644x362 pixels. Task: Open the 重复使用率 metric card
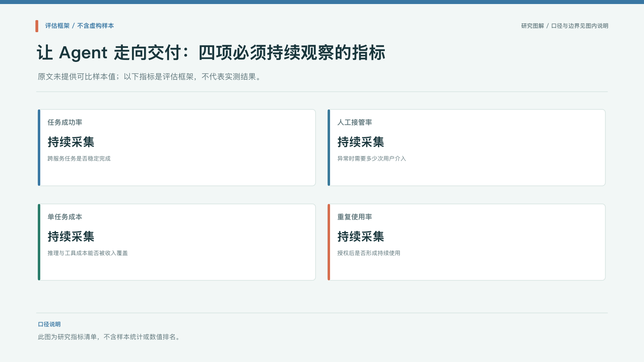[466, 242]
